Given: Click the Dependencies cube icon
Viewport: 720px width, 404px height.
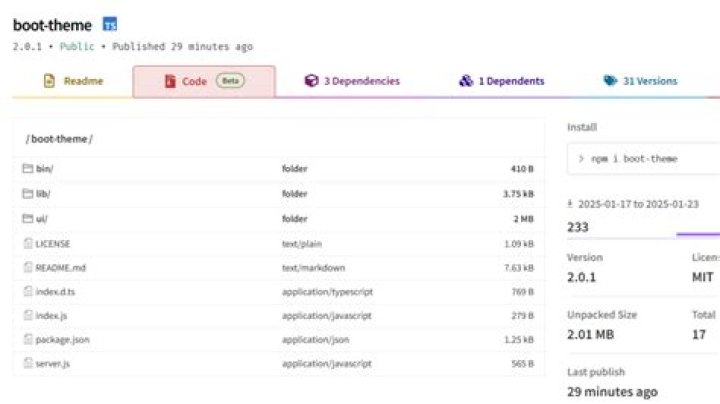Looking at the screenshot, I should [x=311, y=81].
